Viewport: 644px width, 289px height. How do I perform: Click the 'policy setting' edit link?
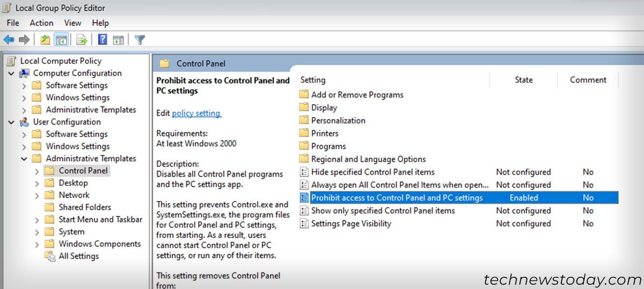coord(196,113)
